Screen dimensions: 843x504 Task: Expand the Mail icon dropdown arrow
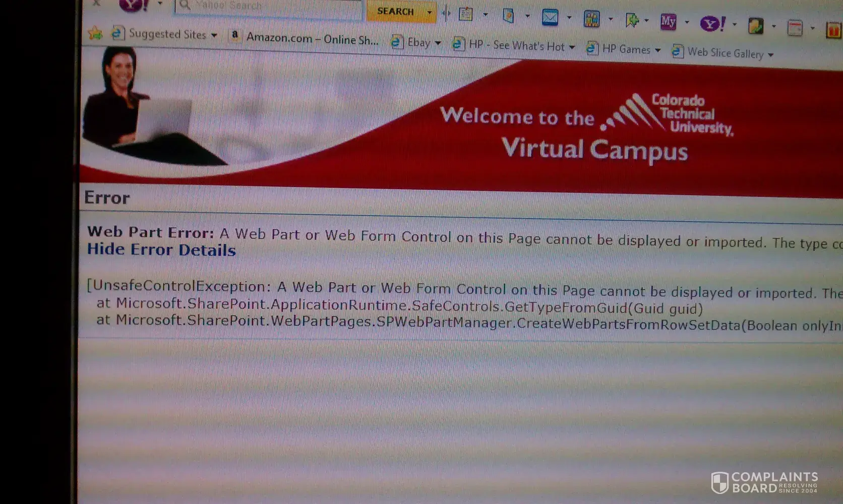coord(569,18)
